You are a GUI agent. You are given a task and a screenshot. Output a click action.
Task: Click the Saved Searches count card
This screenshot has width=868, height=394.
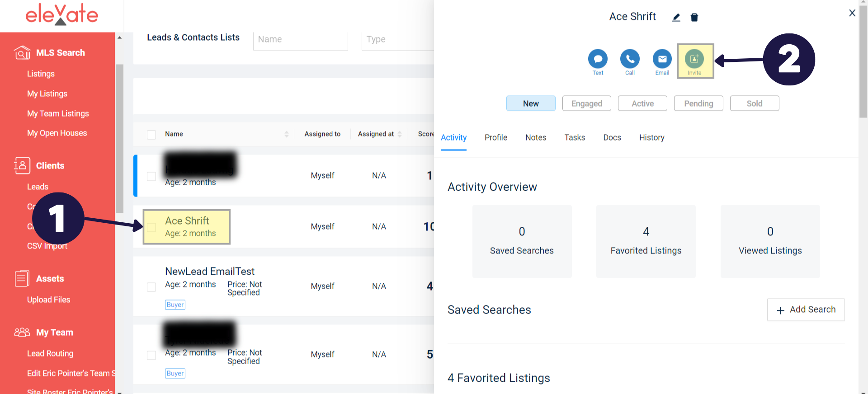[522, 241]
